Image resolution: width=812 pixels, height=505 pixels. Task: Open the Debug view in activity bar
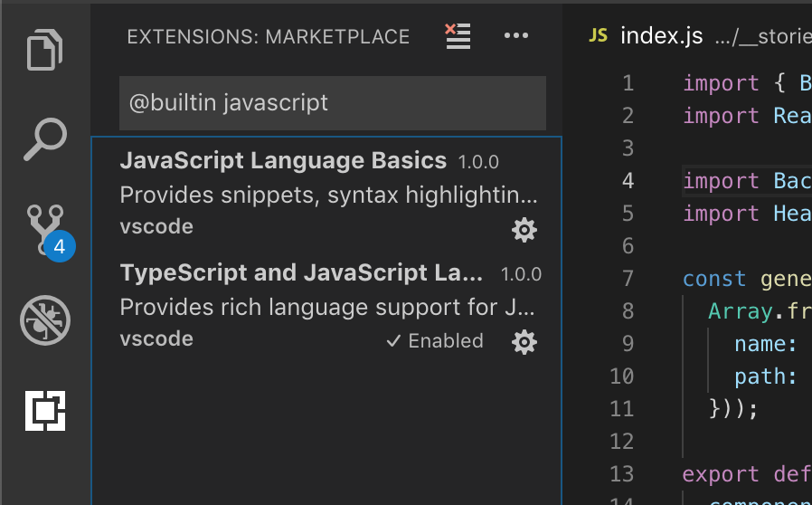click(x=45, y=319)
